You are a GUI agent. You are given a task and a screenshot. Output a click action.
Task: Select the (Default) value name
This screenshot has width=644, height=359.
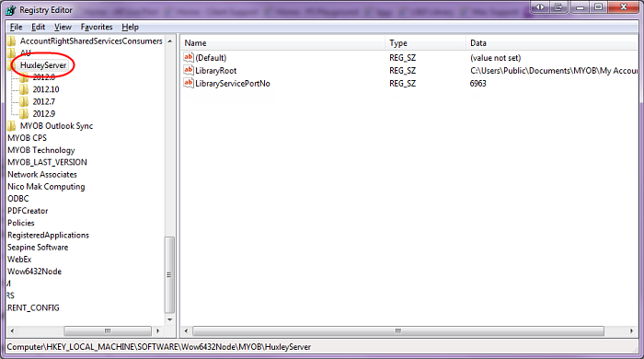pos(211,58)
